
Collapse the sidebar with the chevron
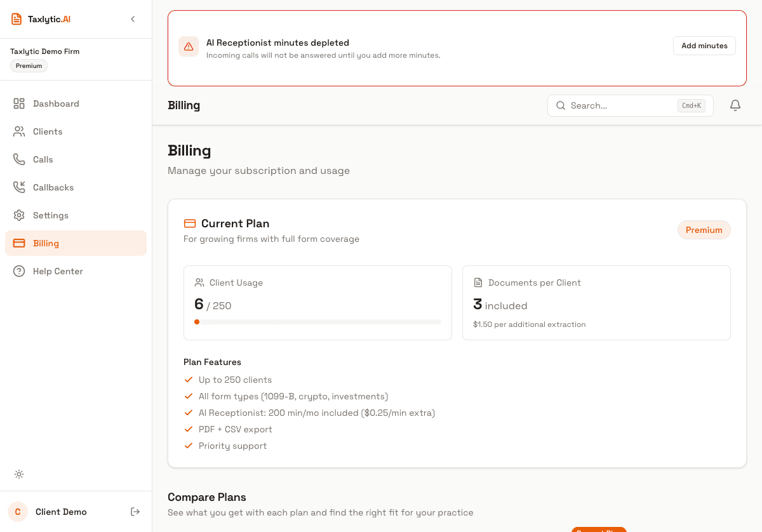coord(133,19)
